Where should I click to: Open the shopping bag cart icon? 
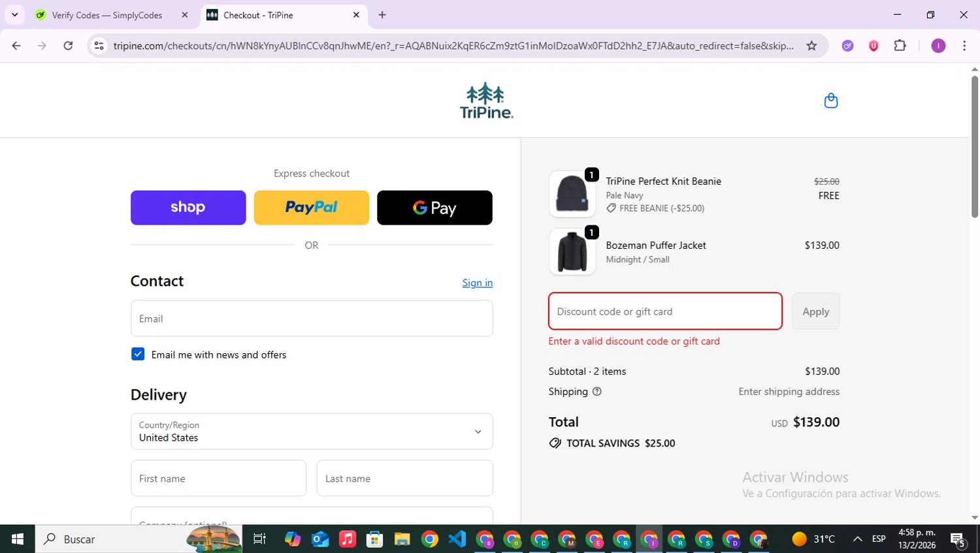click(831, 101)
